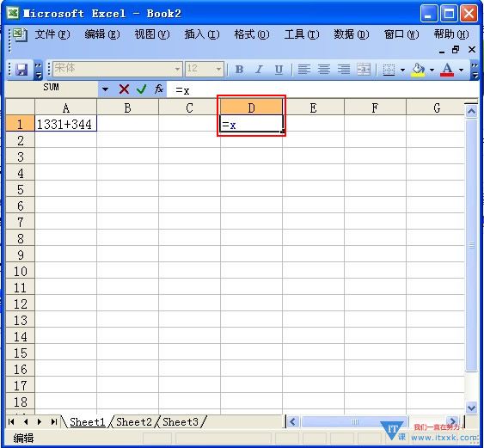The image size is (484, 448).
Task: Confirm formula with green checkmark
Action: [x=141, y=89]
